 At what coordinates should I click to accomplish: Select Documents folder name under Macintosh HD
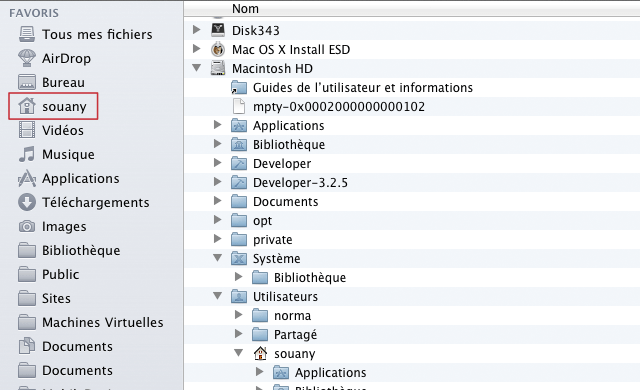coord(286,202)
